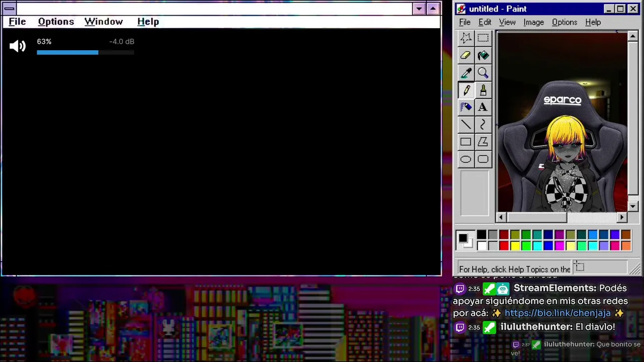Click the selection-size icon in Paint status bar

click(580, 268)
